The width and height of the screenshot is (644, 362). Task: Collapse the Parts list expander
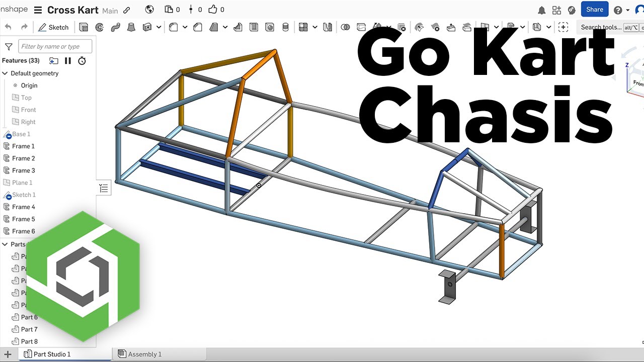pyautogui.click(x=6, y=244)
